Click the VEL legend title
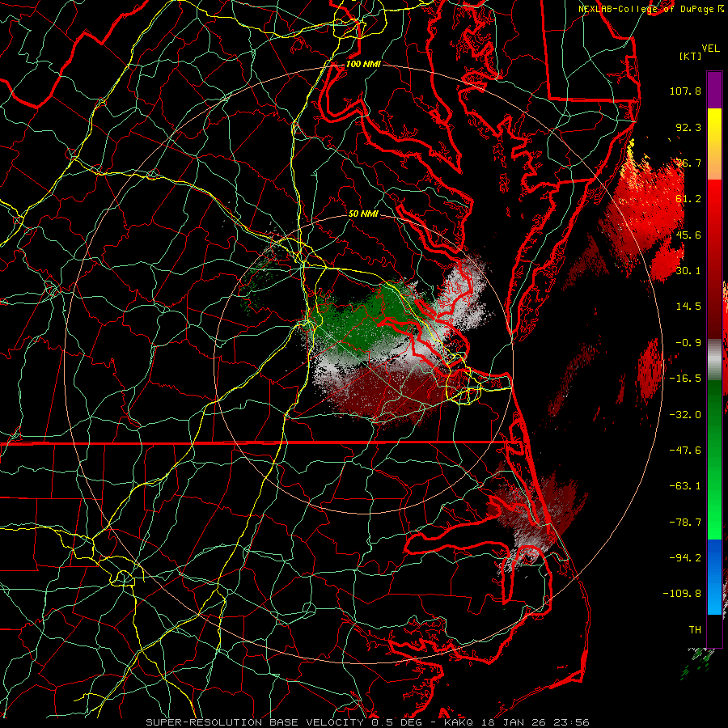 point(711,48)
